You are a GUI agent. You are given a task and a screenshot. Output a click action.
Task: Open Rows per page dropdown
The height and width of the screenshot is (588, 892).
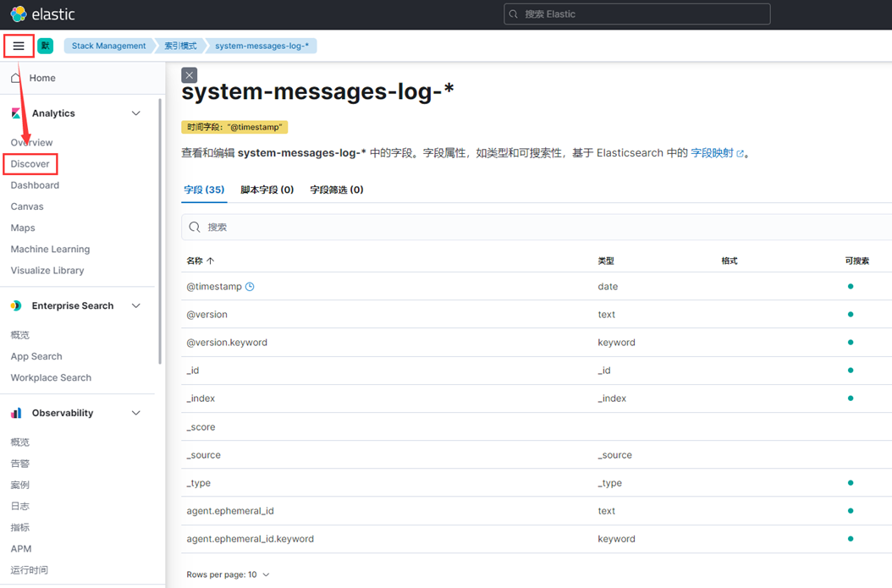pos(229,574)
